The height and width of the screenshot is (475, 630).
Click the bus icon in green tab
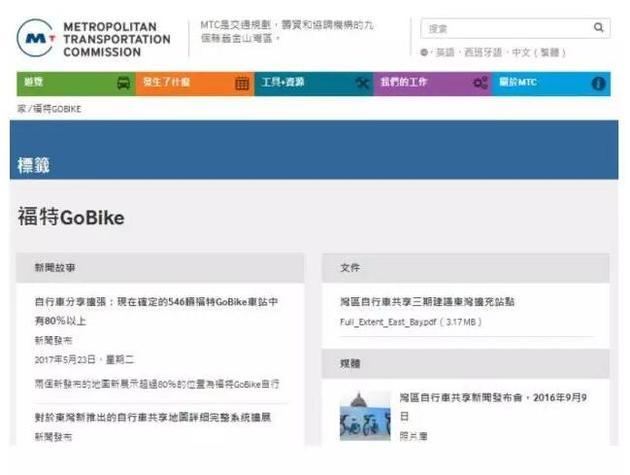point(124,83)
